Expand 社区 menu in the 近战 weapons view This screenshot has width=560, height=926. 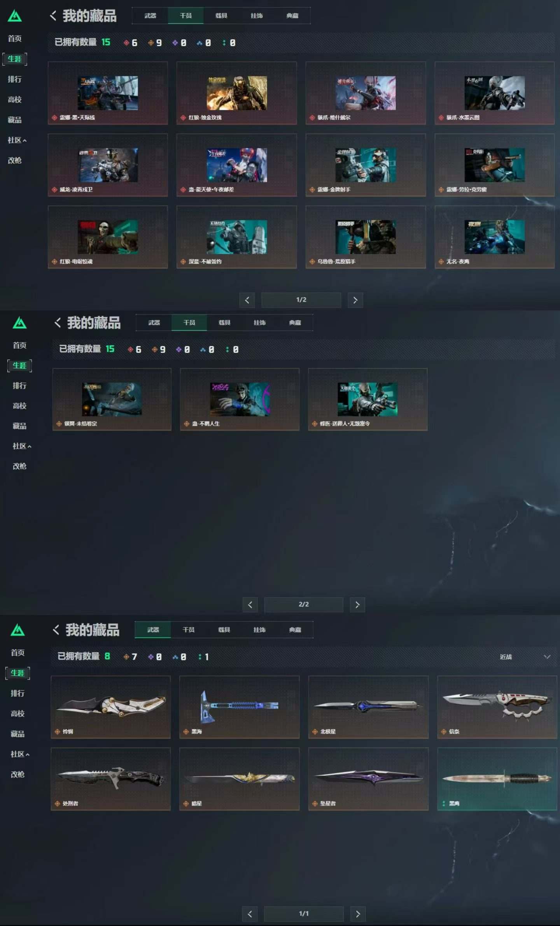20,754
